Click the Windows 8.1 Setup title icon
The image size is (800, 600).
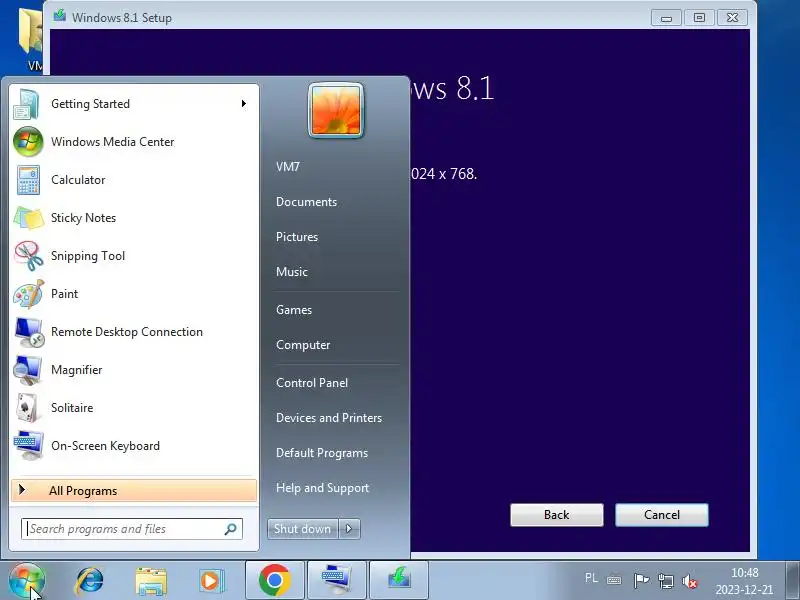pyautogui.click(x=60, y=16)
